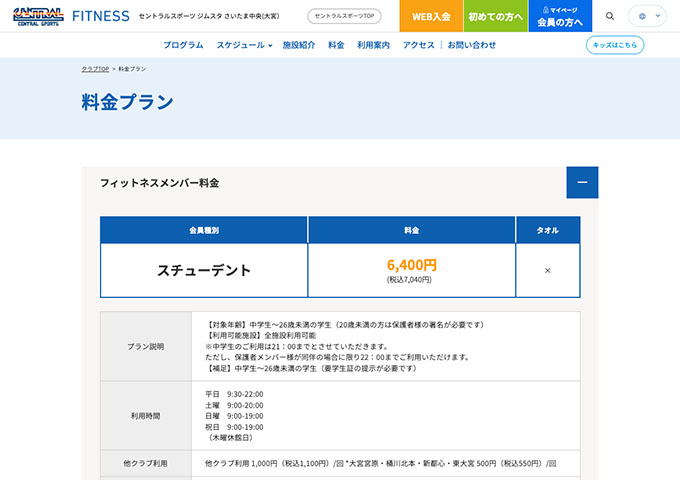This screenshot has width=680, height=480.
Task: Open the アクセス navigation link
Action: coord(418,45)
